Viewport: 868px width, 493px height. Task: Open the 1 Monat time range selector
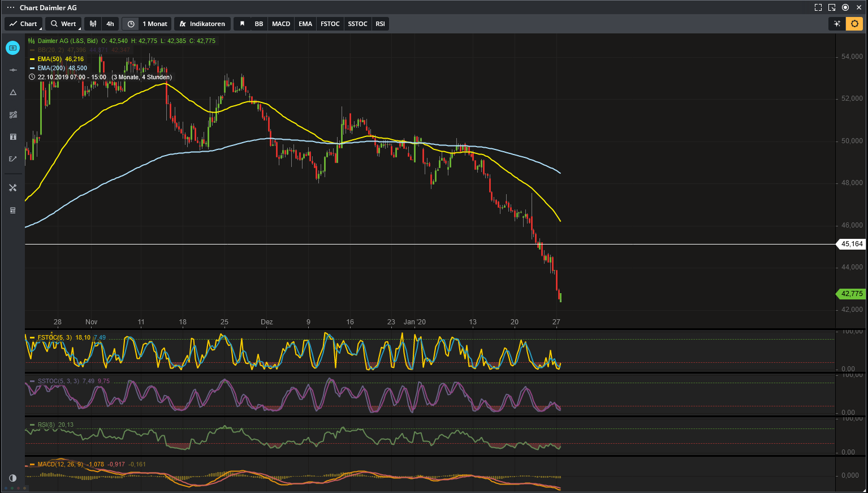[154, 24]
